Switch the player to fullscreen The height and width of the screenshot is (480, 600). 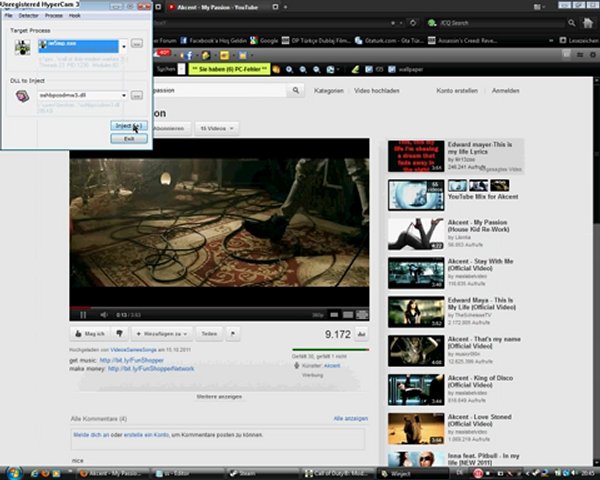tap(361, 314)
